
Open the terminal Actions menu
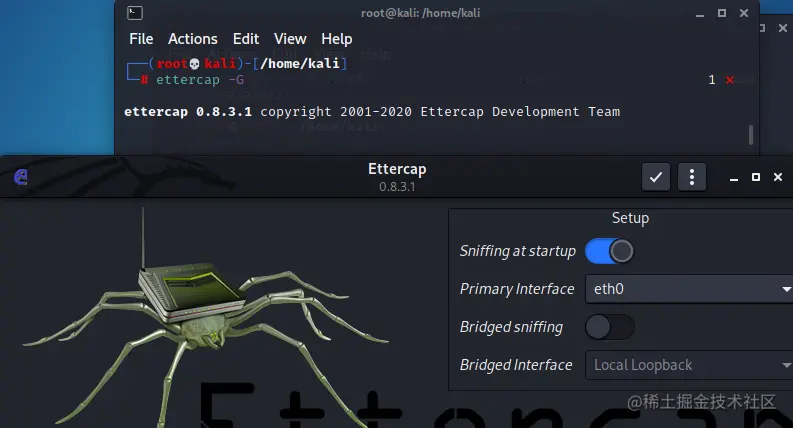(193, 39)
